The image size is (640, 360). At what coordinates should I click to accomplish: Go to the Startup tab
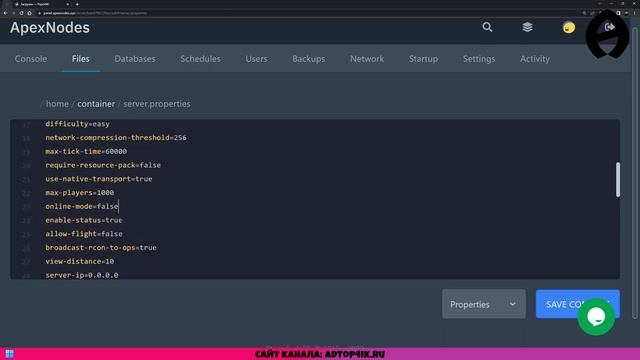coord(423,59)
